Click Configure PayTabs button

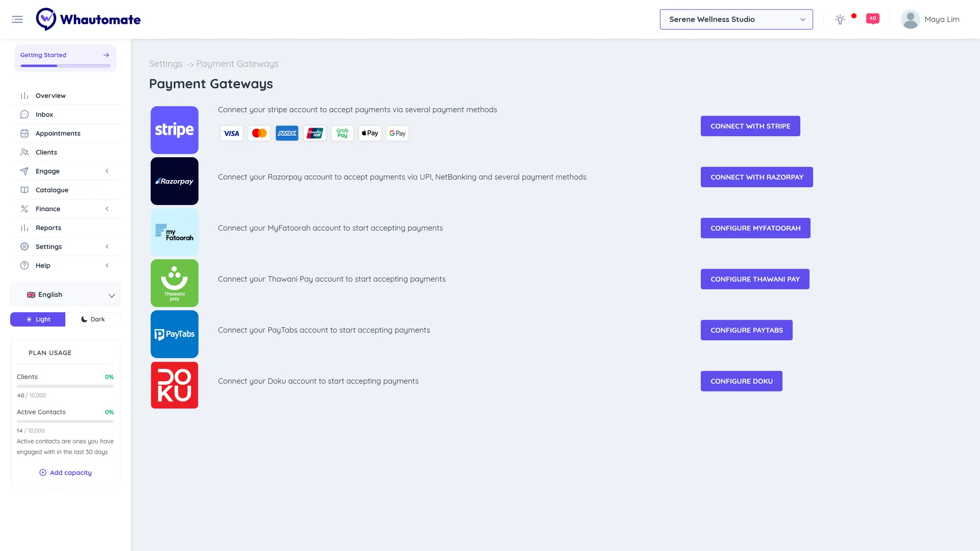pyautogui.click(x=747, y=330)
